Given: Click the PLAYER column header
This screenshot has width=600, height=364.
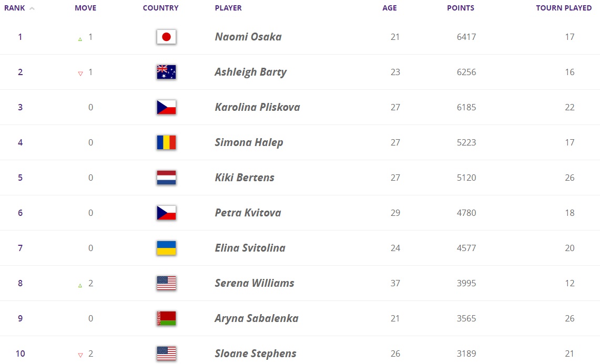Looking at the screenshot, I should point(228,8).
